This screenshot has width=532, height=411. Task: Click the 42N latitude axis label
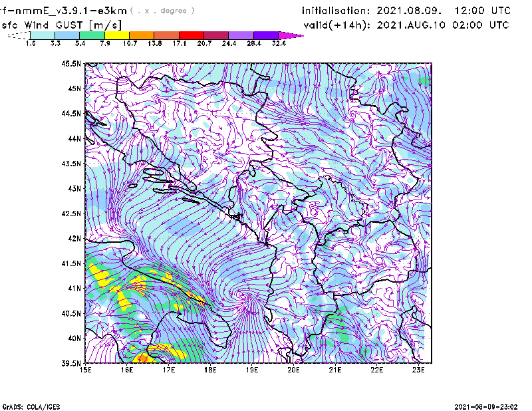(x=74, y=239)
